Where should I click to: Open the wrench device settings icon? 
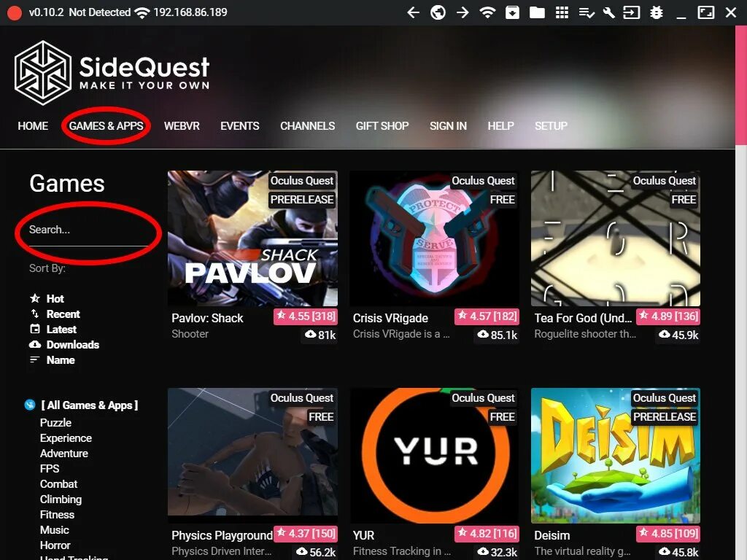coord(608,12)
